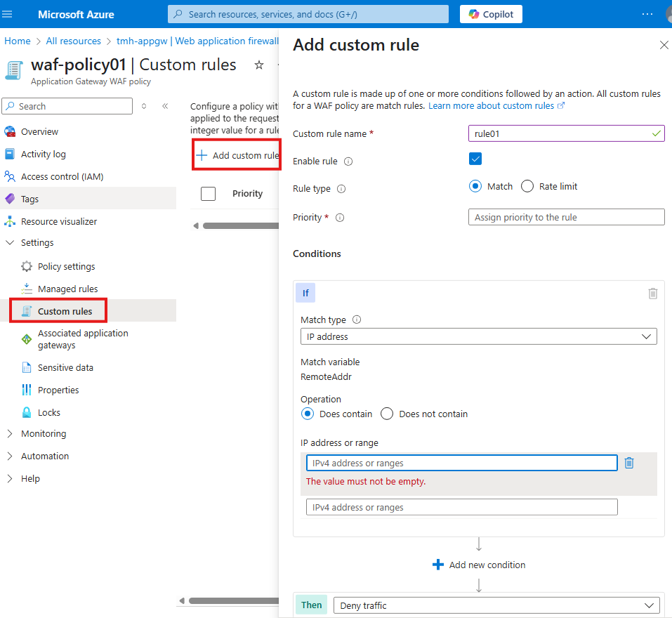Viewport: 672px width, 618px height.
Task: Delete the If condition with trash icon
Action: pos(653,294)
